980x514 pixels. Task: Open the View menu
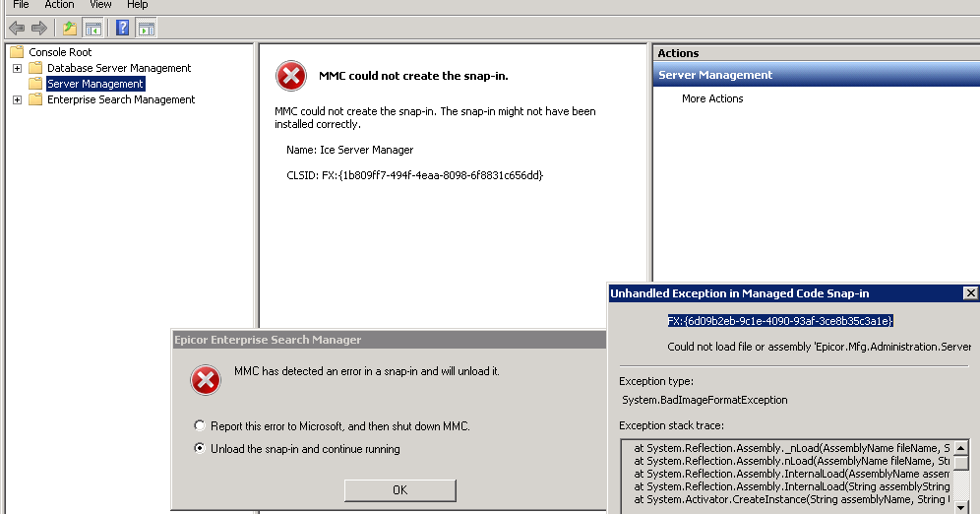point(100,5)
